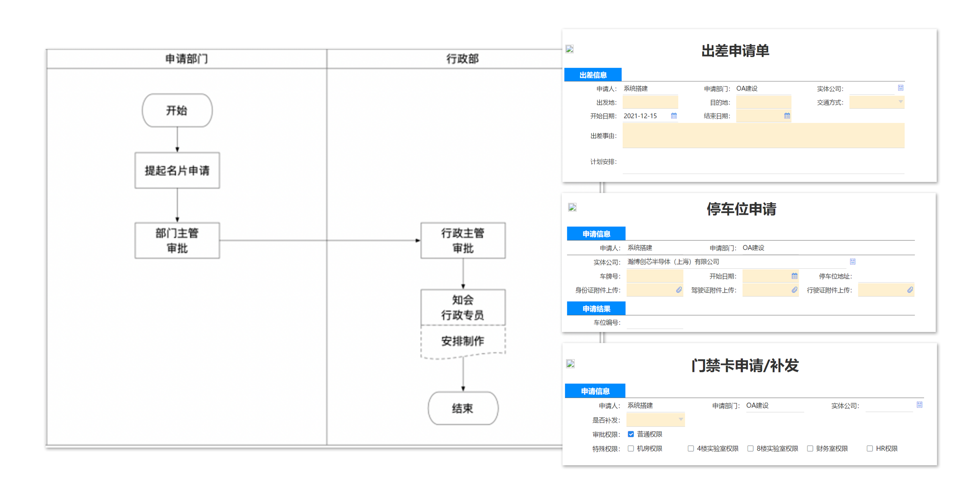The height and width of the screenshot is (488, 980).
Task: Click the 开始 flowchart node
Action: (x=177, y=110)
